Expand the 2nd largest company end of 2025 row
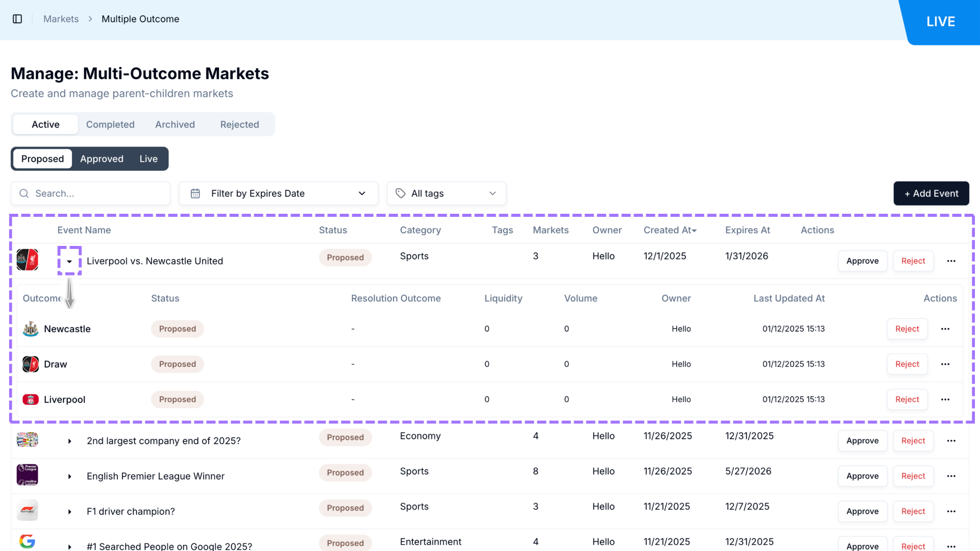 (69, 441)
